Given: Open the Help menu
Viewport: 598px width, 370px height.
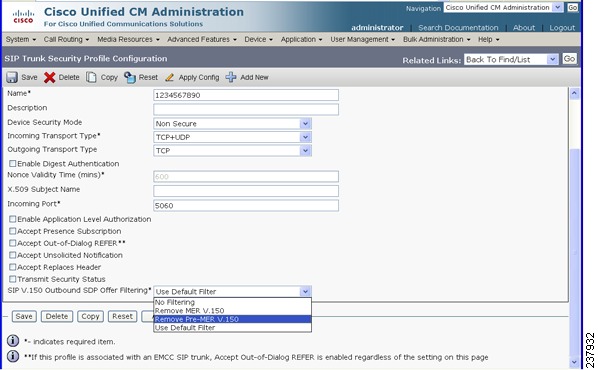Looking at the screenshot, I should [x=489, y=39].
